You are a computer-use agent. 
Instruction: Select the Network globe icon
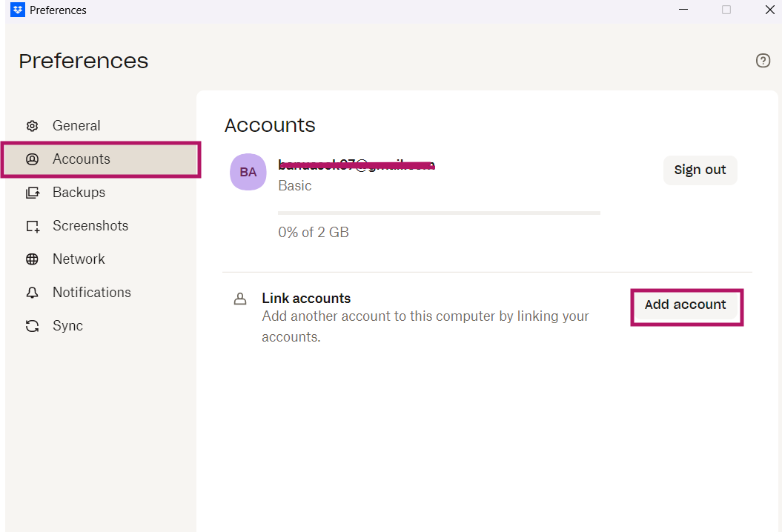coord(32,259)
